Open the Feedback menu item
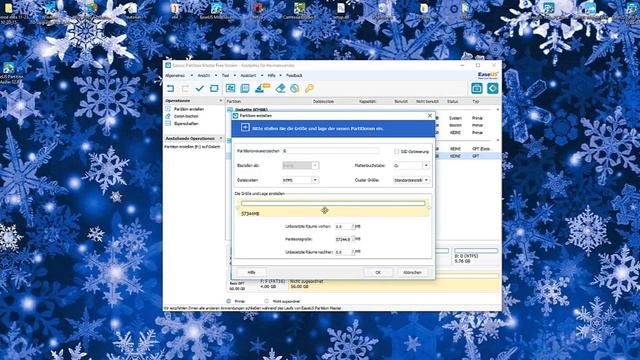640x360 pixels. pos(294,76)
